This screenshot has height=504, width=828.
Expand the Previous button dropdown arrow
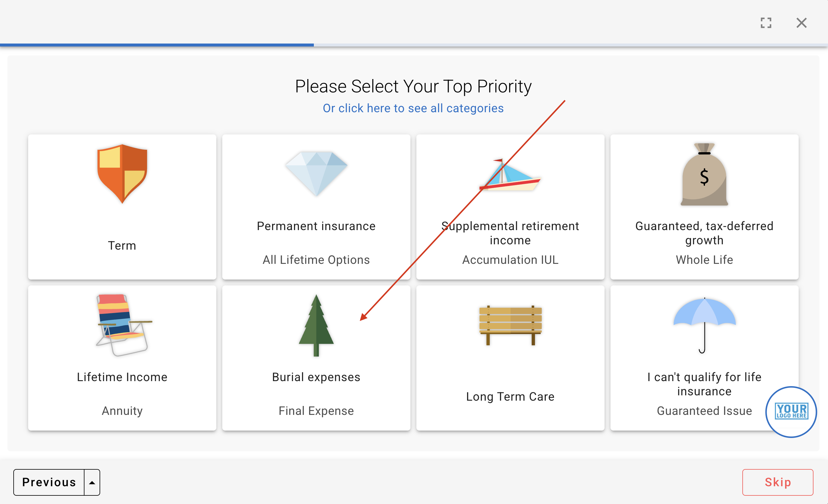(92, 482)
